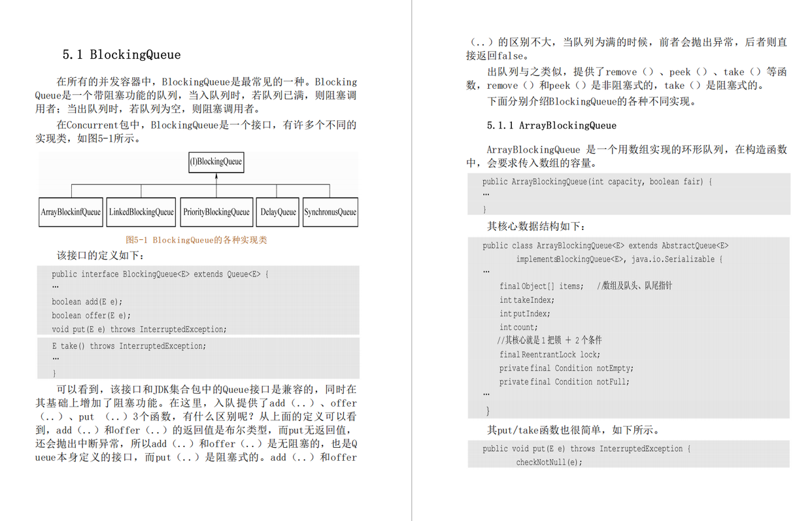This screenshot has height=521, width=812.
Task: Click the SynchronusQueue diagram box
Action: click(x=330, y=212)
